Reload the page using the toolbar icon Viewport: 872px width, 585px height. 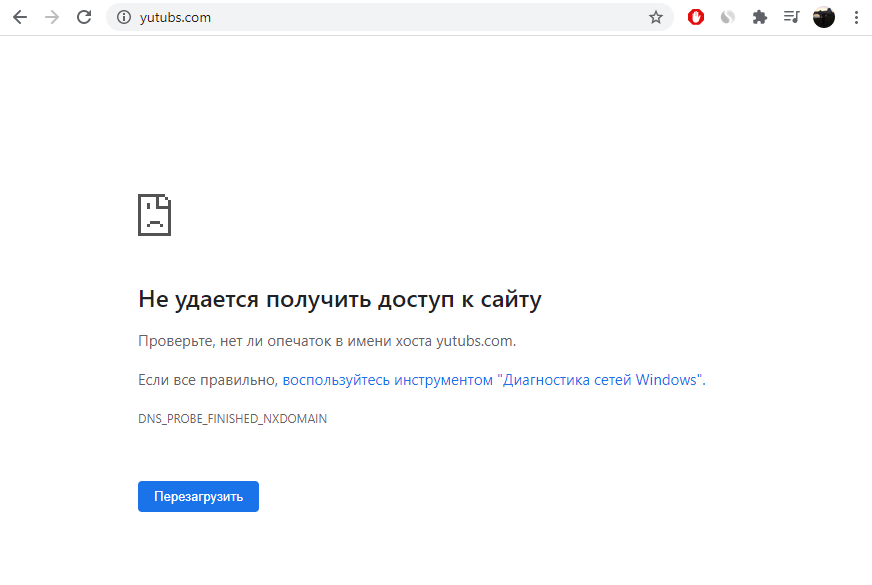(84, 17)
